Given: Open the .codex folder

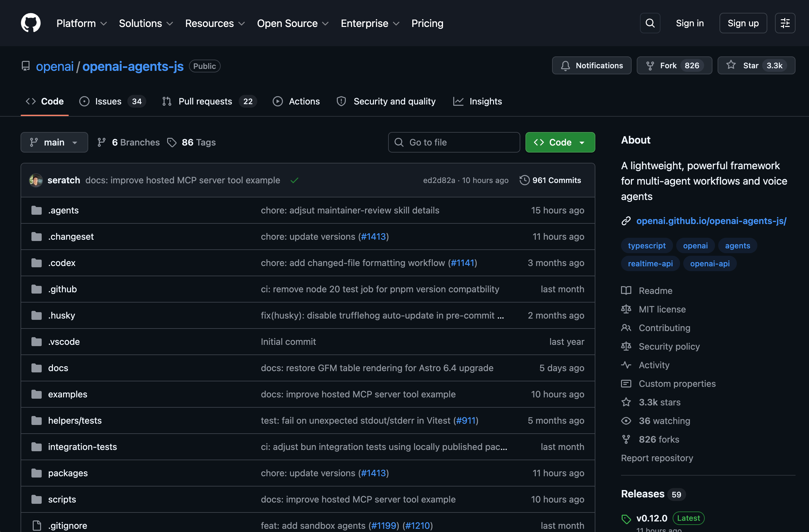Looking at the screenshot, I should point(62,263).
